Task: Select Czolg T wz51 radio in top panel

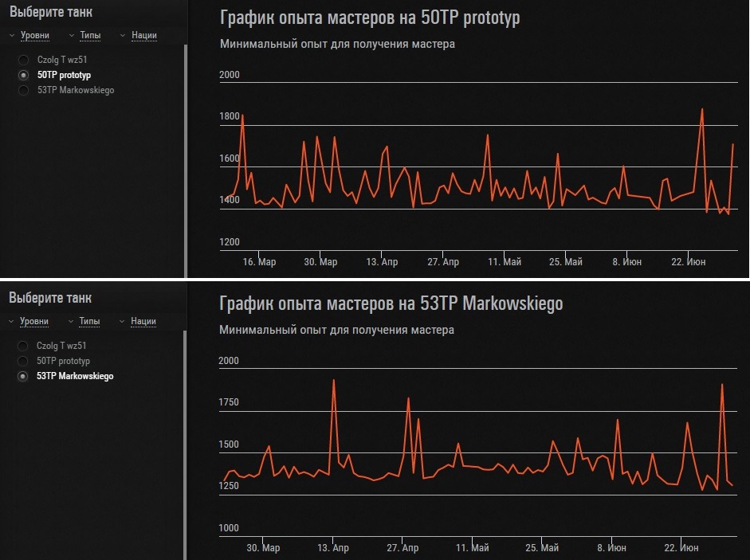Action: (x=23, y=60)
